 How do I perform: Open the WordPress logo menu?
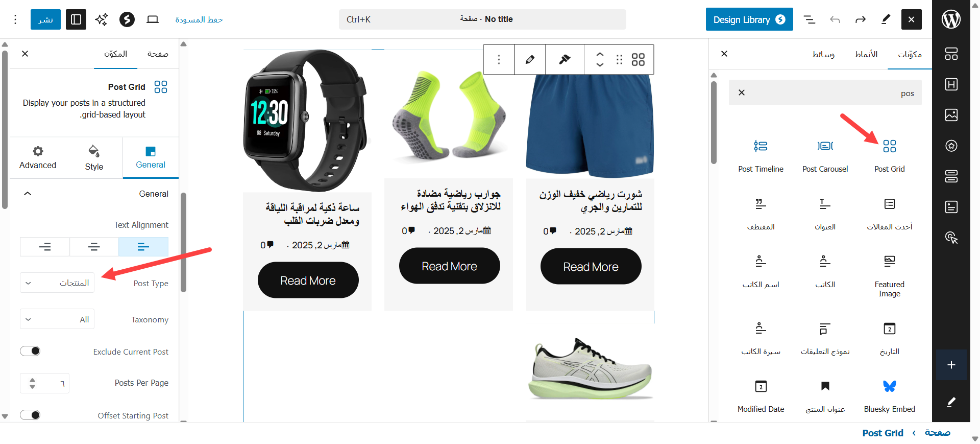pos(951,19)
